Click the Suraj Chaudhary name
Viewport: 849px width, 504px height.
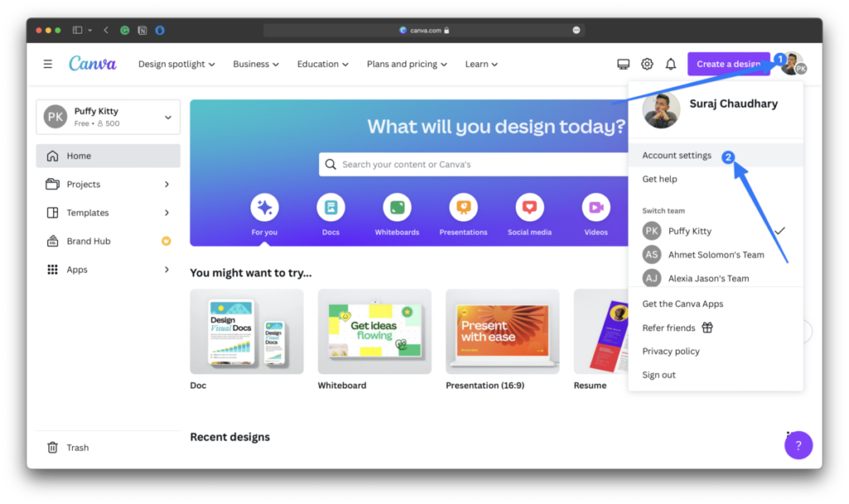[734, 104]
